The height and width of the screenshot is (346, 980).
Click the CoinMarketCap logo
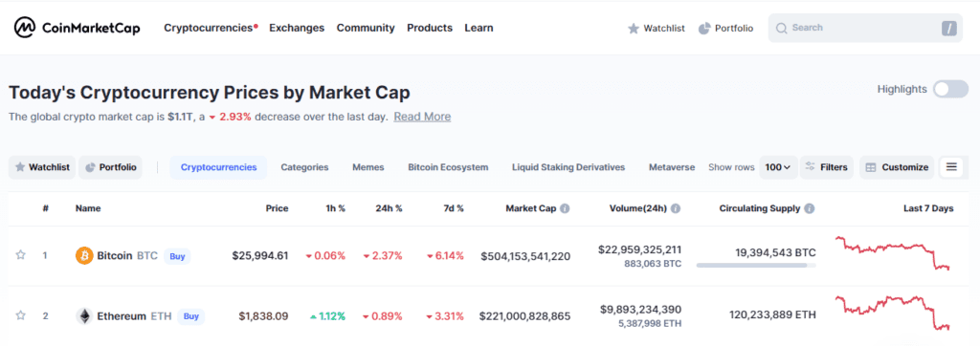coord(77,28)
